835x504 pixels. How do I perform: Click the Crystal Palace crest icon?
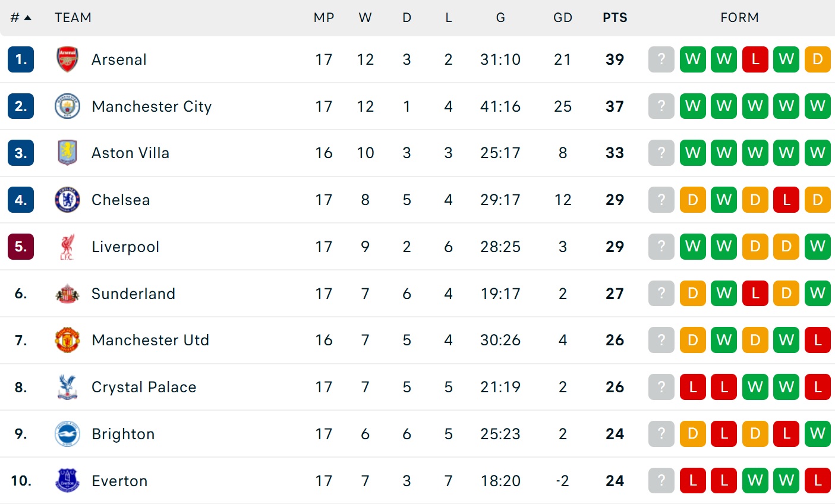click(x=67, y=387)
